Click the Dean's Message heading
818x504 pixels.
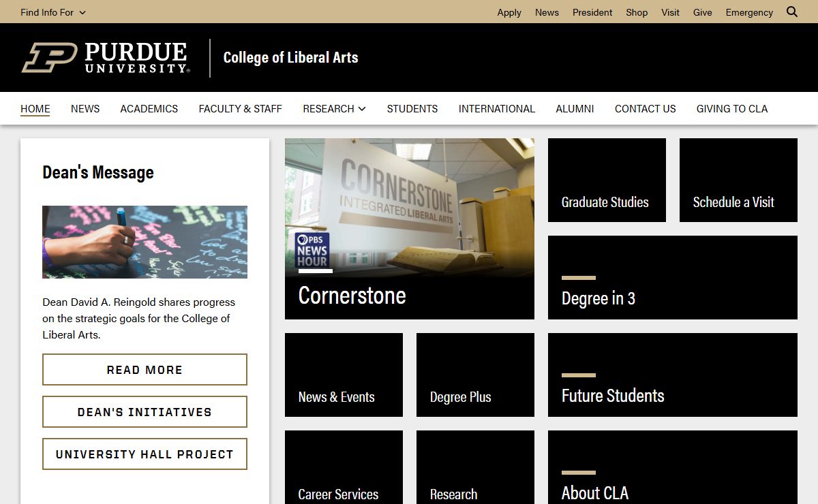click(x=98, y=172)
